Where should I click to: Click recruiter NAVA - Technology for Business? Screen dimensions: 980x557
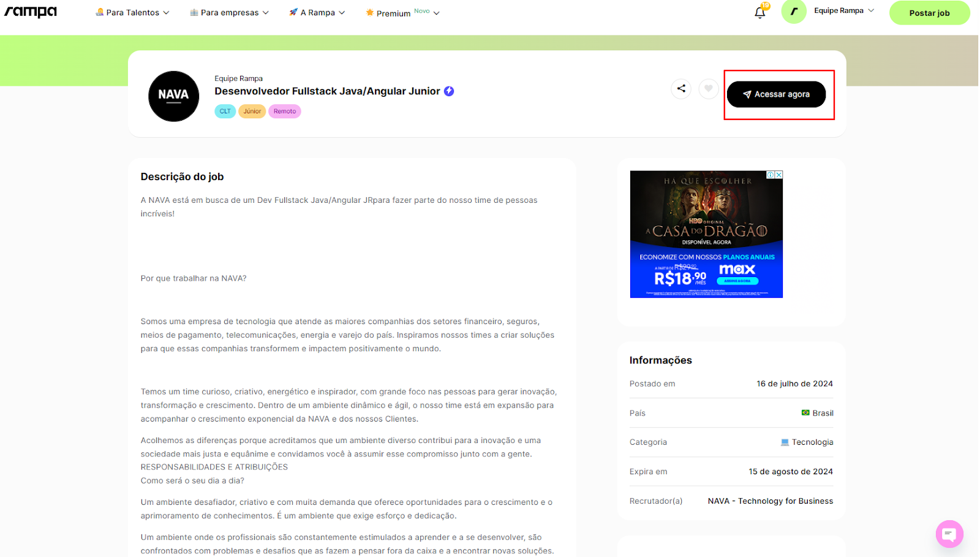[770, 501]
